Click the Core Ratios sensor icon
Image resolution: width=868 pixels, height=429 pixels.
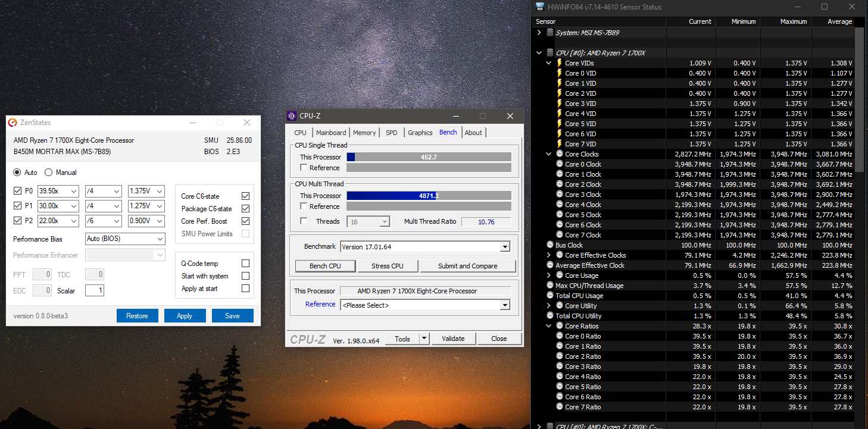pyautogui.click(x=560, y=326)
